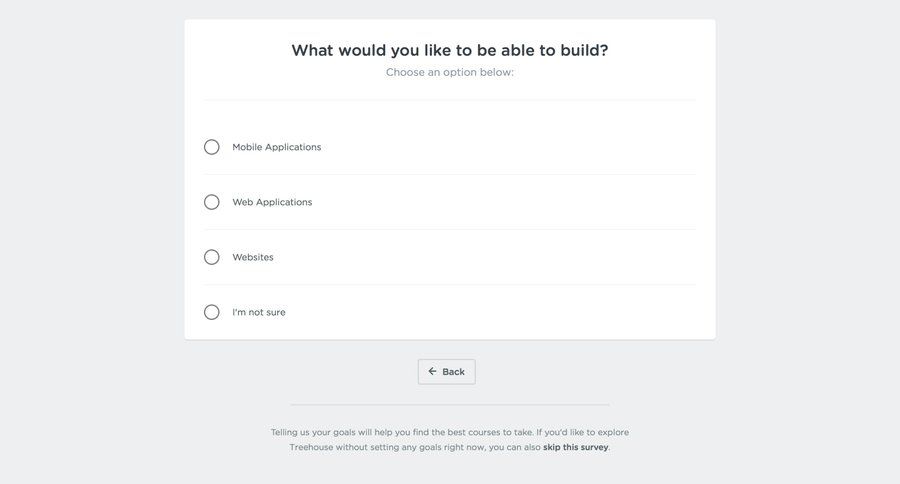Go back using the Back button label

(x=454, y=372)
